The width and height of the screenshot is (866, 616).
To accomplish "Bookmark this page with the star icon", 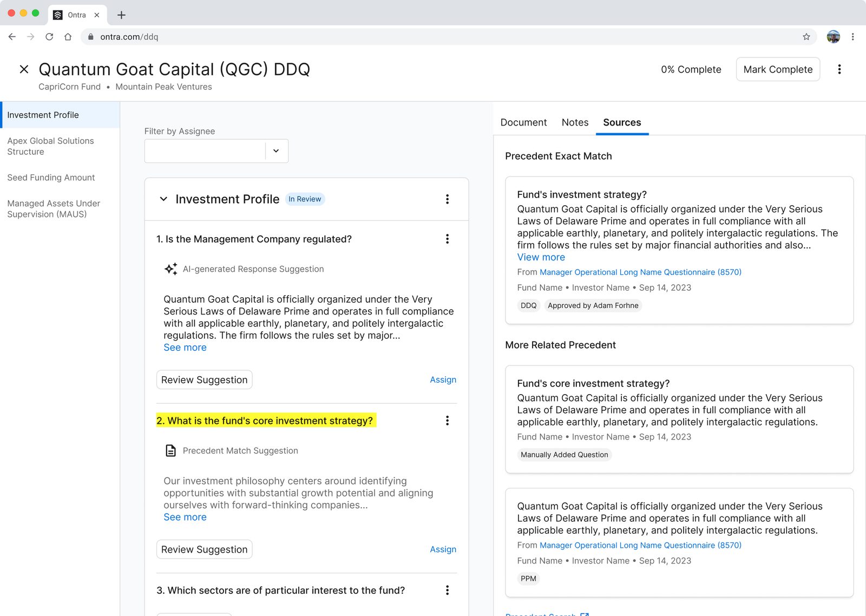I will [x=806, y=37].
